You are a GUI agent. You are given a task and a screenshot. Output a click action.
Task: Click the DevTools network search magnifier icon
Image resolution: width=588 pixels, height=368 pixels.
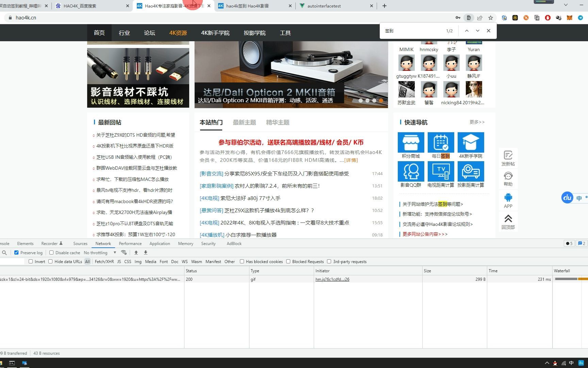point(4,252)
